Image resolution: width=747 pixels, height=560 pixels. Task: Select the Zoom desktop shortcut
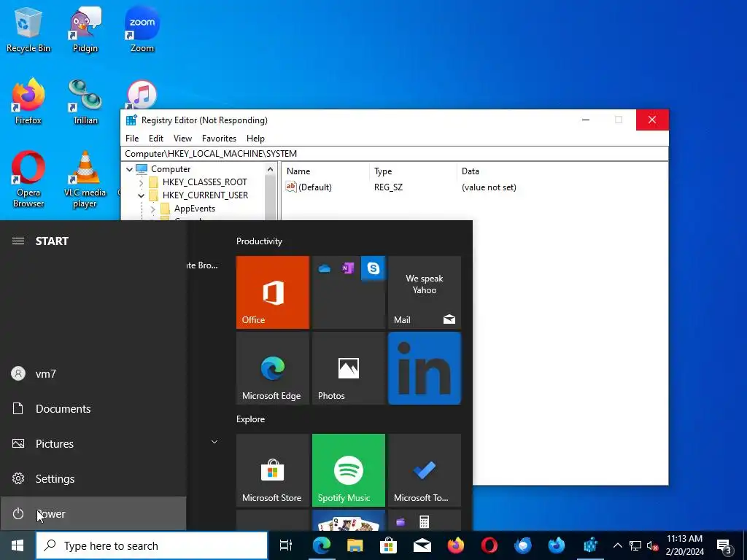[142, 29]
